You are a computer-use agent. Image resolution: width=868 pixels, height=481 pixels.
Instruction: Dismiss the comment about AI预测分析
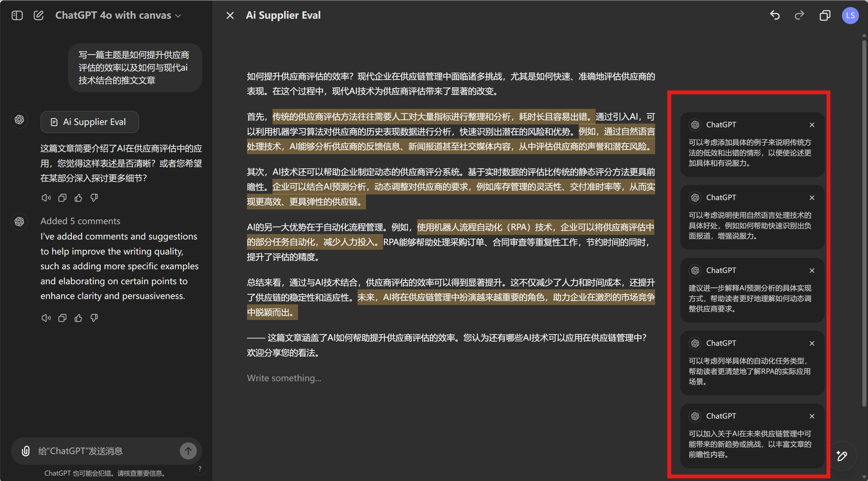(x=812, y=271)
